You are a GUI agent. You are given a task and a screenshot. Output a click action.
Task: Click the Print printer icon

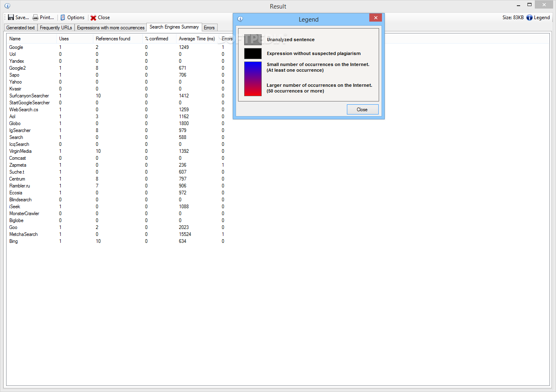[35, 18]
